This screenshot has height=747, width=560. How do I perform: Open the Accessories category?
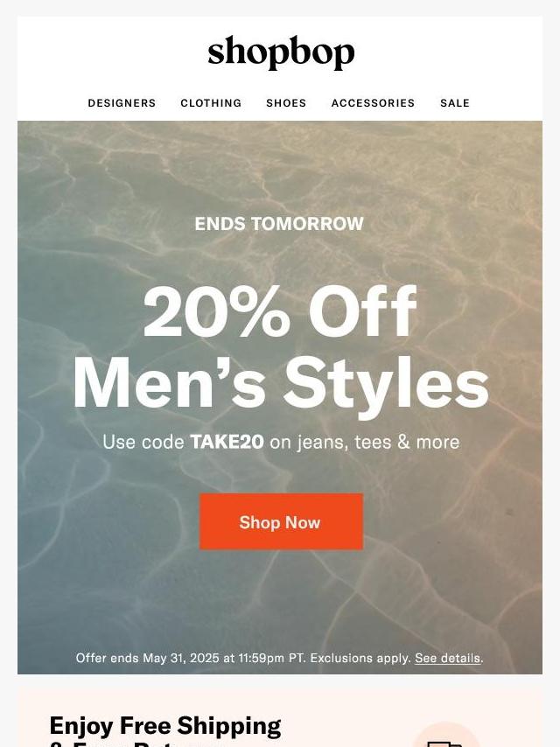[373, 103]
